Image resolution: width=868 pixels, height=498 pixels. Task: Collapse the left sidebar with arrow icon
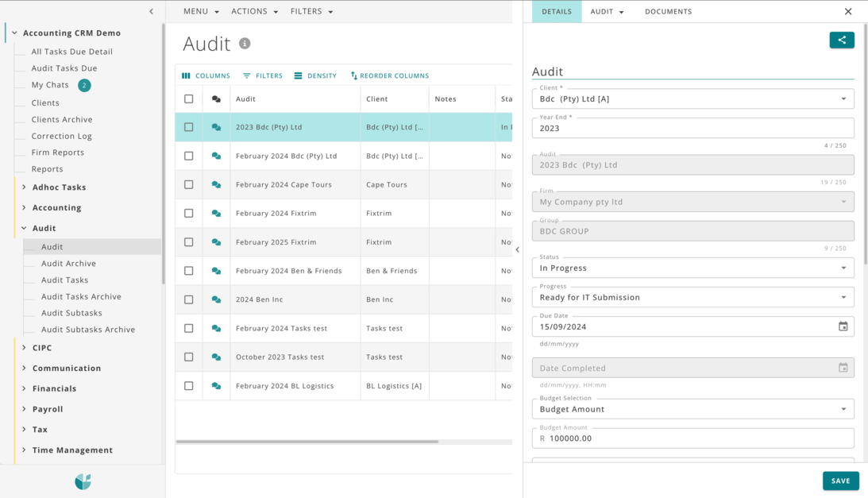[152, 11]
